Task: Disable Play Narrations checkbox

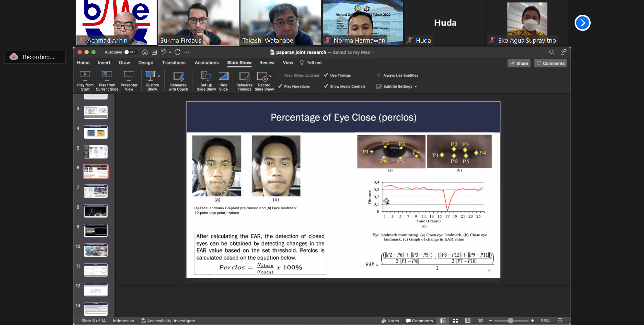Action: point(280,86)
